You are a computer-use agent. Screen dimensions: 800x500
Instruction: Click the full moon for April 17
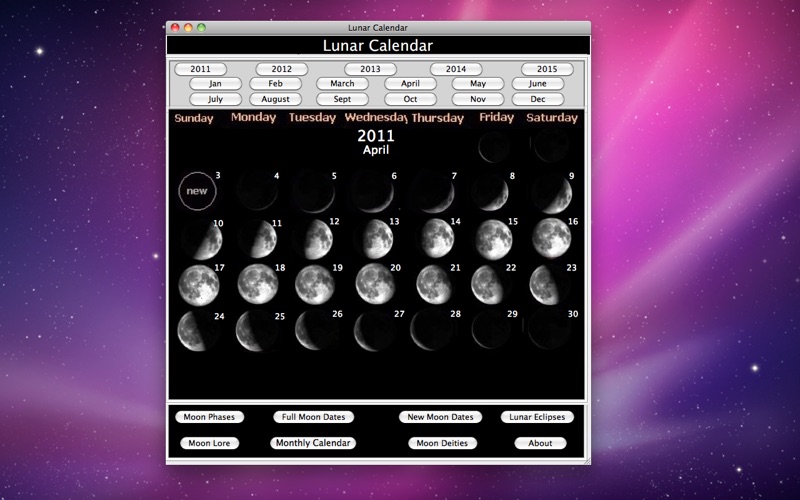(x=199, y=286)
